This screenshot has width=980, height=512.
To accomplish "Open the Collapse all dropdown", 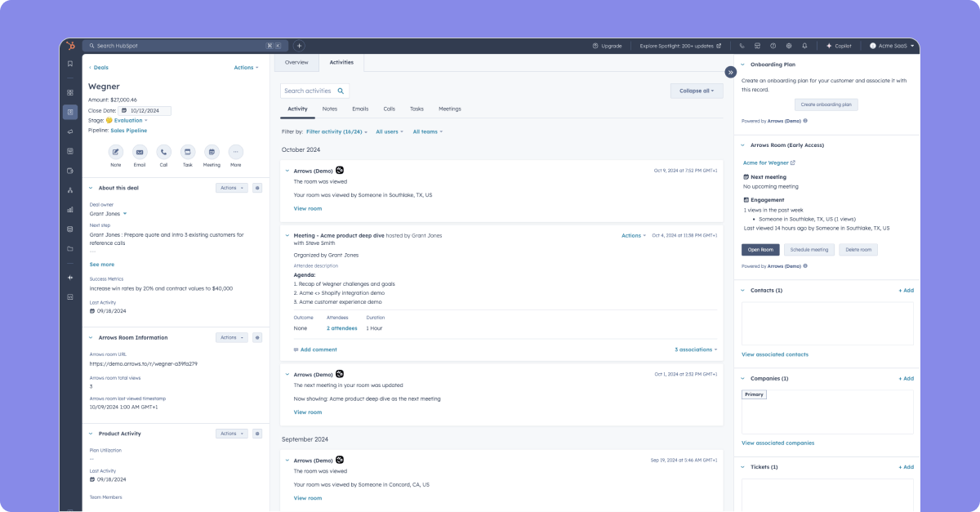I will [697, 91].
